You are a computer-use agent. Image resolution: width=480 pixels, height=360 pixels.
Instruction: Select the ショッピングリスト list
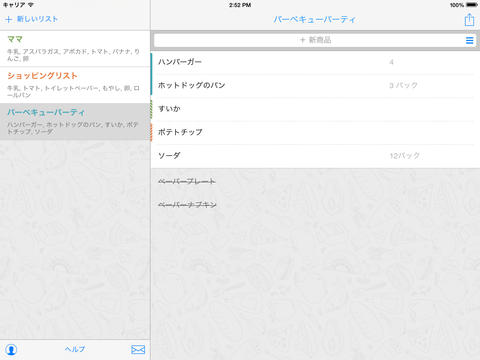coord(75,85)
